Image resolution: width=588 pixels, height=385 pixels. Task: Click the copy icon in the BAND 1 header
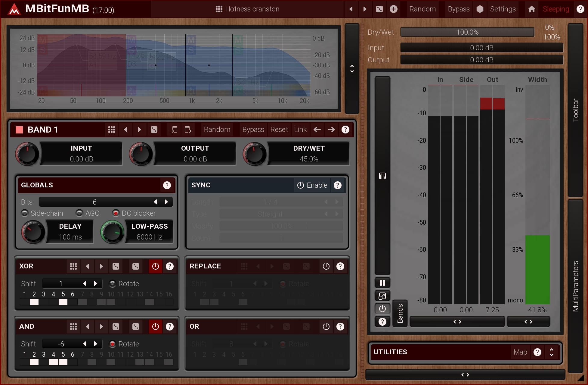[x=174, y=130]
